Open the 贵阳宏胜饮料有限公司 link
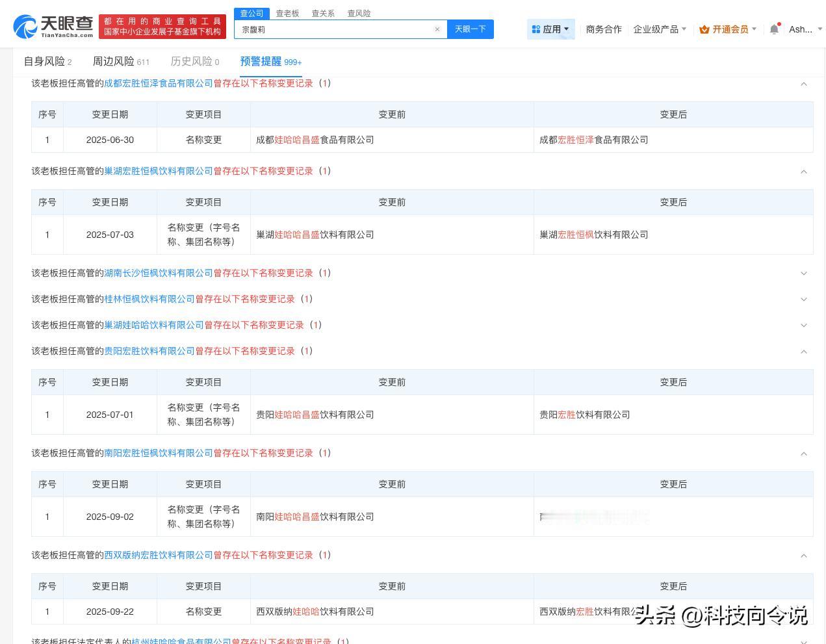The width and height of the screenshot is (826, 644). 149,351
